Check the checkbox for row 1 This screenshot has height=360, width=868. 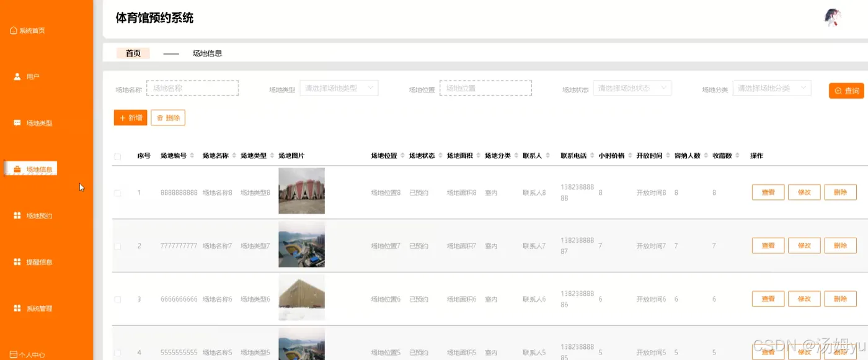click(x=118, y=193)
